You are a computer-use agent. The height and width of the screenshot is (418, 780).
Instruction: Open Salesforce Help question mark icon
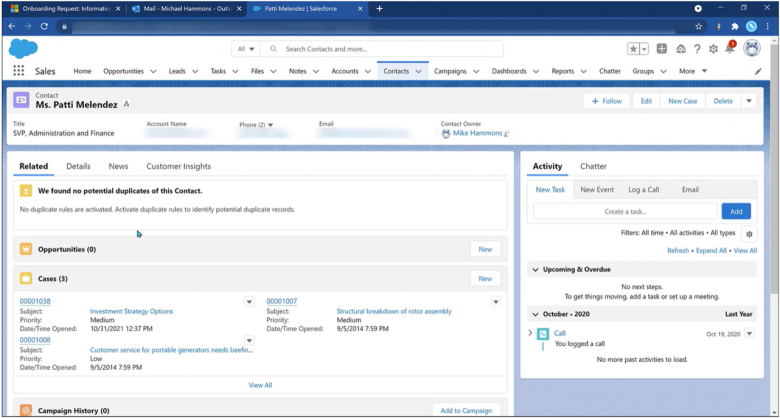click(697, 49)
